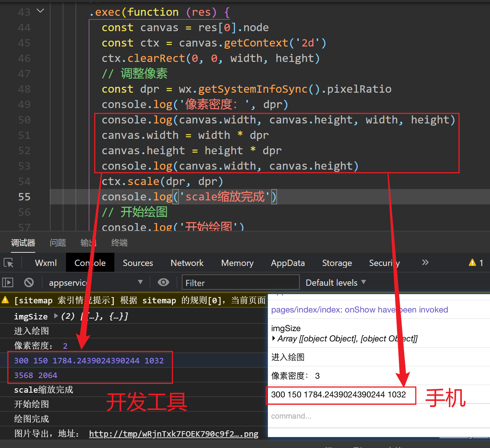The width and height of the screenshot is (490, 448).
Task: Click the 开始绘图 entry in the console output
Action: pyautogui.click(x=32, y=404)
